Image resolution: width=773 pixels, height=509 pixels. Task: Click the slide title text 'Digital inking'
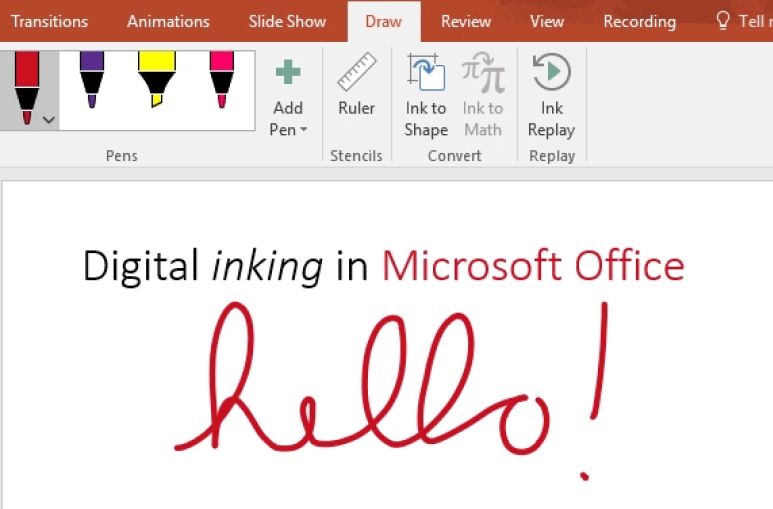click(203, 267)
